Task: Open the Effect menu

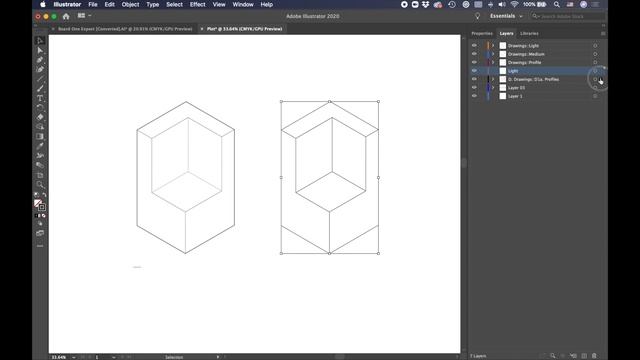Action: coord(198,4)
